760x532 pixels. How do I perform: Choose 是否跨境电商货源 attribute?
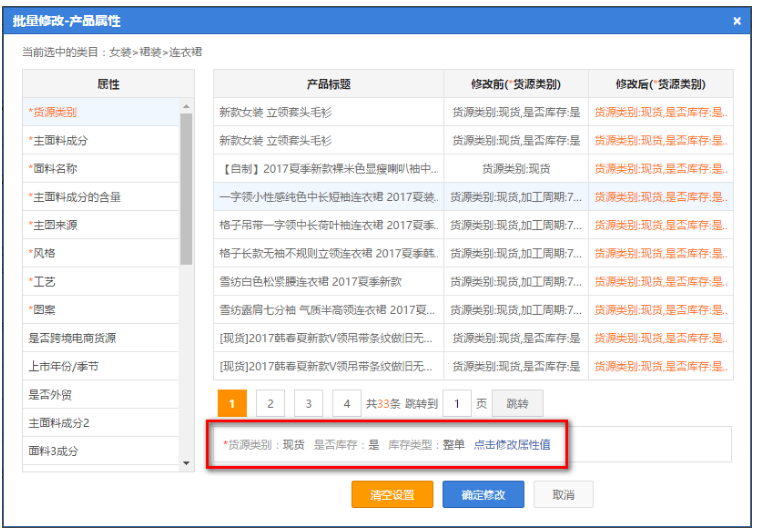pos(71,338)
